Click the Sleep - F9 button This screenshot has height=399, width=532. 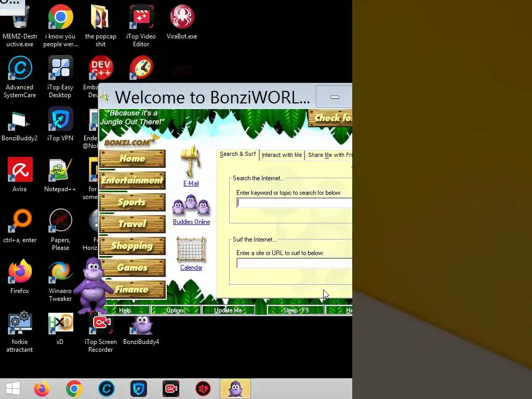coord(296,310)
